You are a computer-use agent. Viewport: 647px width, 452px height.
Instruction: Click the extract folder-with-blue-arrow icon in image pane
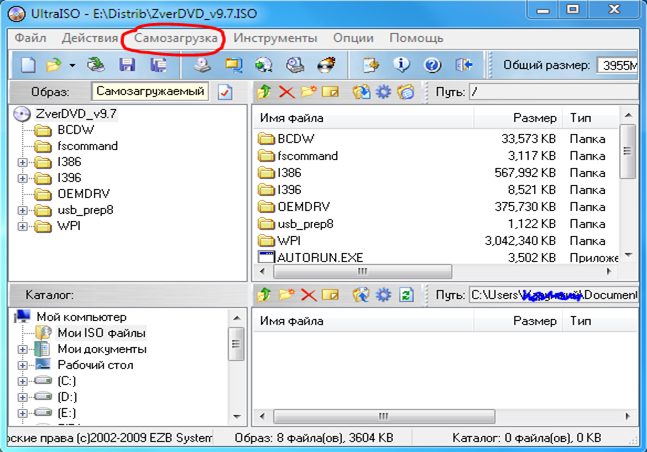click(x=361, y=92)
